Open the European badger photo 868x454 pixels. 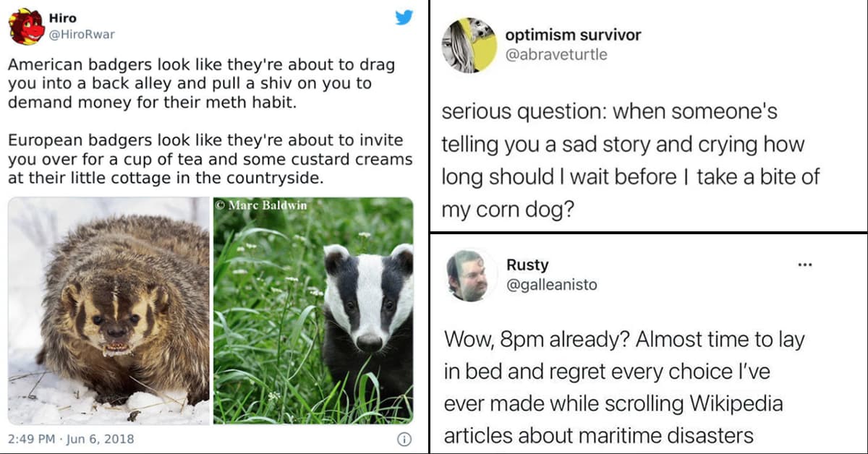[312, 310]
